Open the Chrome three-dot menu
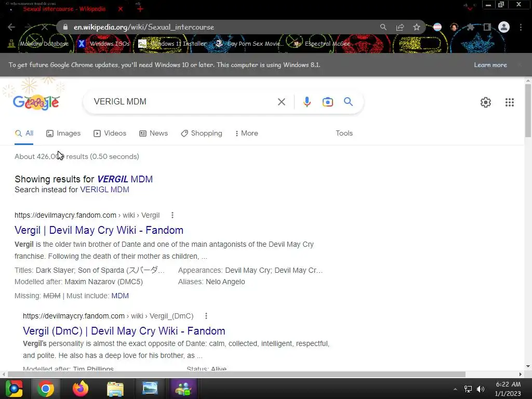Viewport: 532px width, 399px height. click(x=521, y=27)
